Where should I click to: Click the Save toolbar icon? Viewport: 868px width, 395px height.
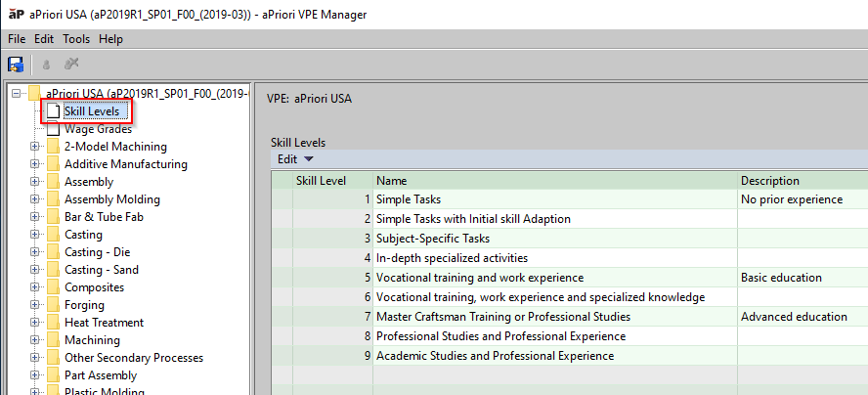point(16,65)
